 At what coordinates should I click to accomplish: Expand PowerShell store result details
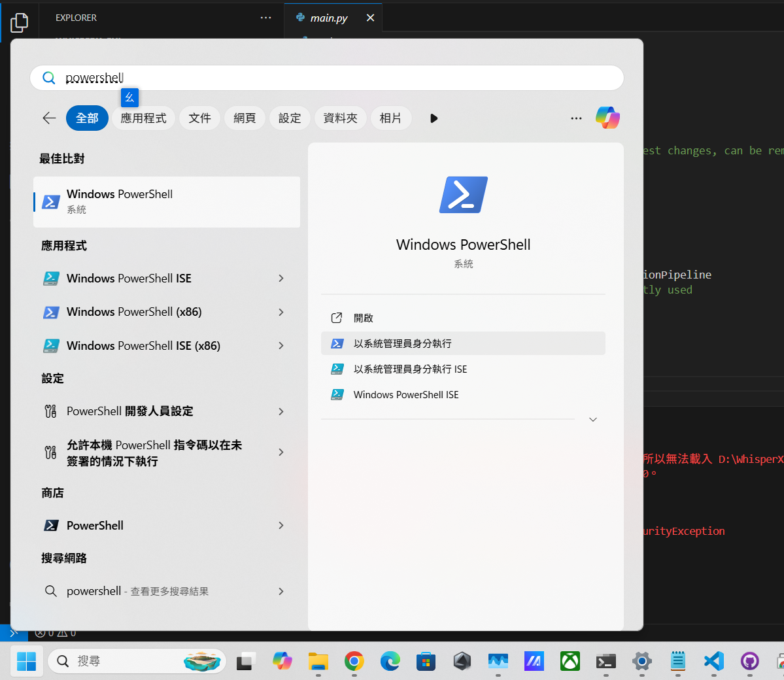click(281, 526)
